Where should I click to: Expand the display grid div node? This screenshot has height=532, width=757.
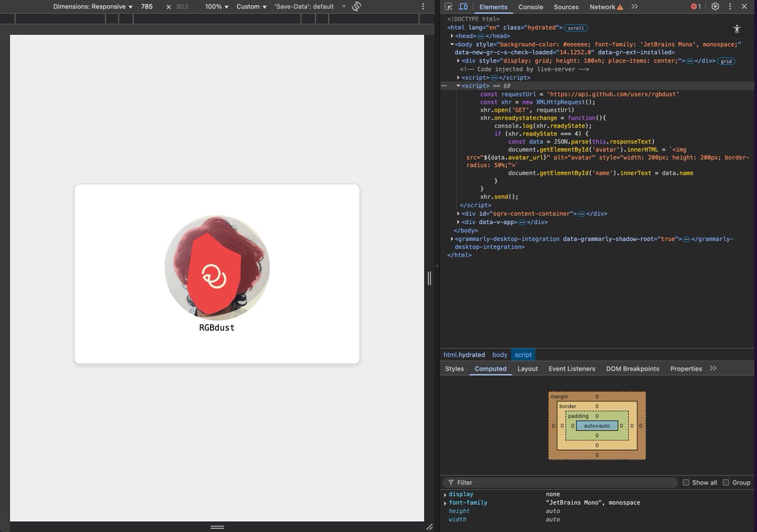[459, 61]
